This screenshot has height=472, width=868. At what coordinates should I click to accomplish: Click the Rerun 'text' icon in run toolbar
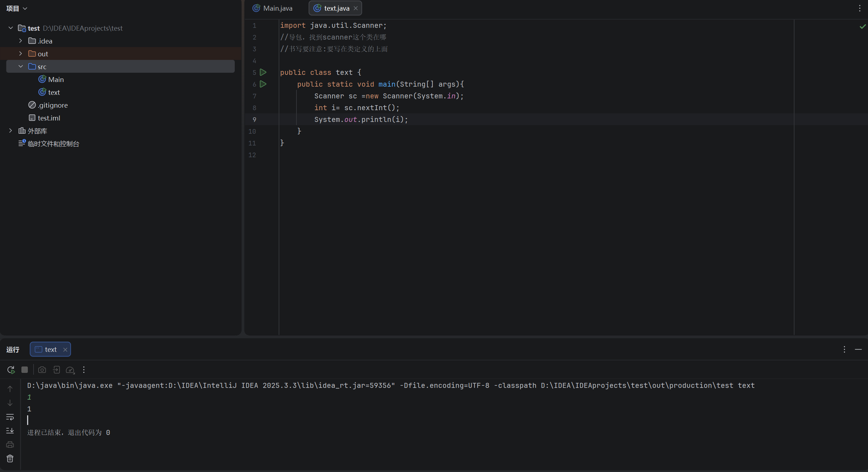[11, 370]
